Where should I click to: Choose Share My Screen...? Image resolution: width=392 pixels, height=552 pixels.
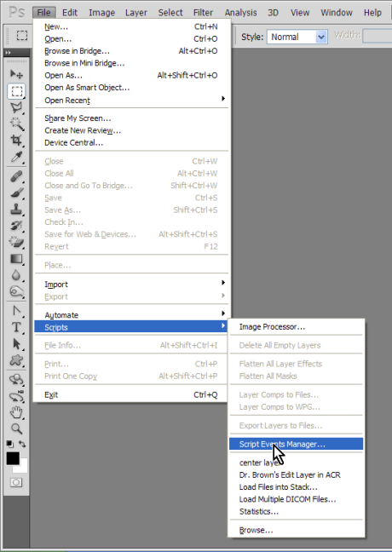[x=131, y=118]
